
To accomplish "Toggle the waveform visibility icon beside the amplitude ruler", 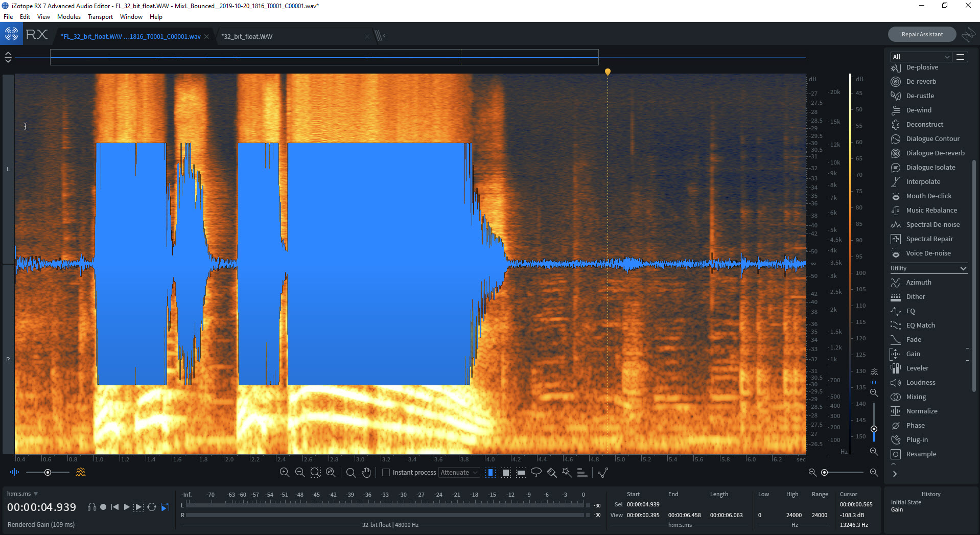I will pos(874,382).
